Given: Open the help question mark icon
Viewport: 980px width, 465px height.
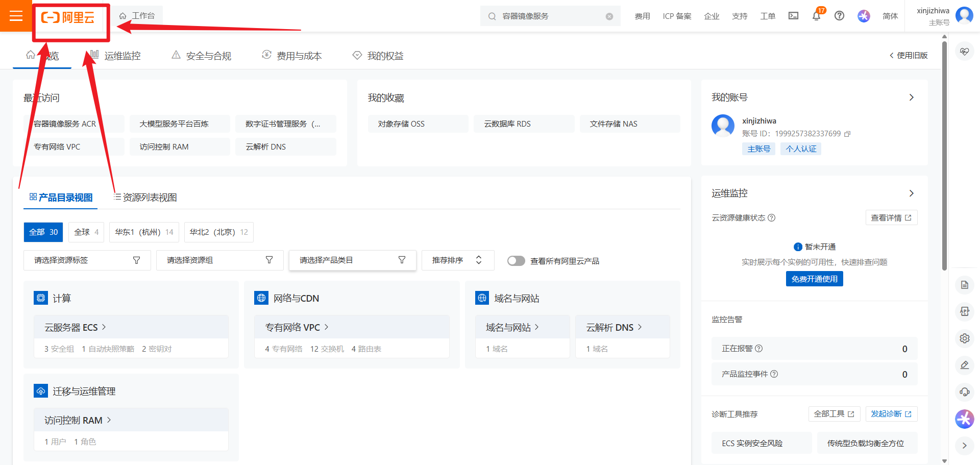Looking at the screenshot, I should (x=839, y=16).
